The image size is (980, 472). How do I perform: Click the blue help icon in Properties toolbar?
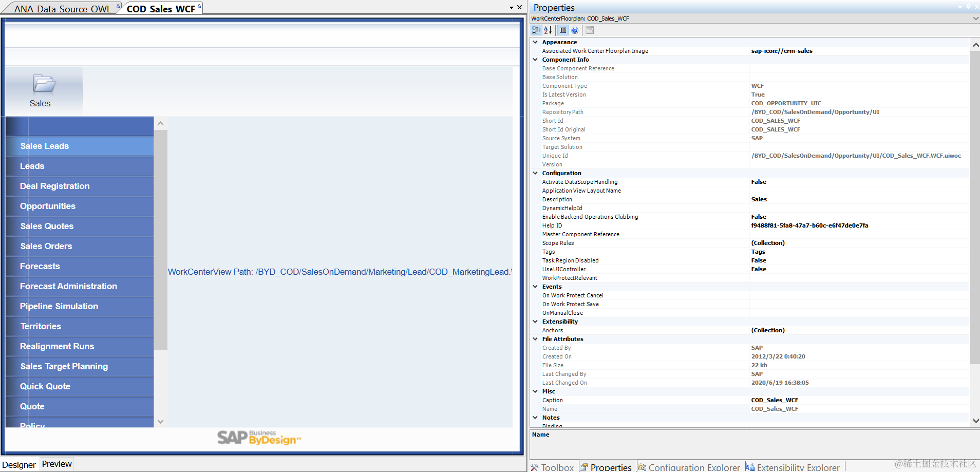coord(575,30)
